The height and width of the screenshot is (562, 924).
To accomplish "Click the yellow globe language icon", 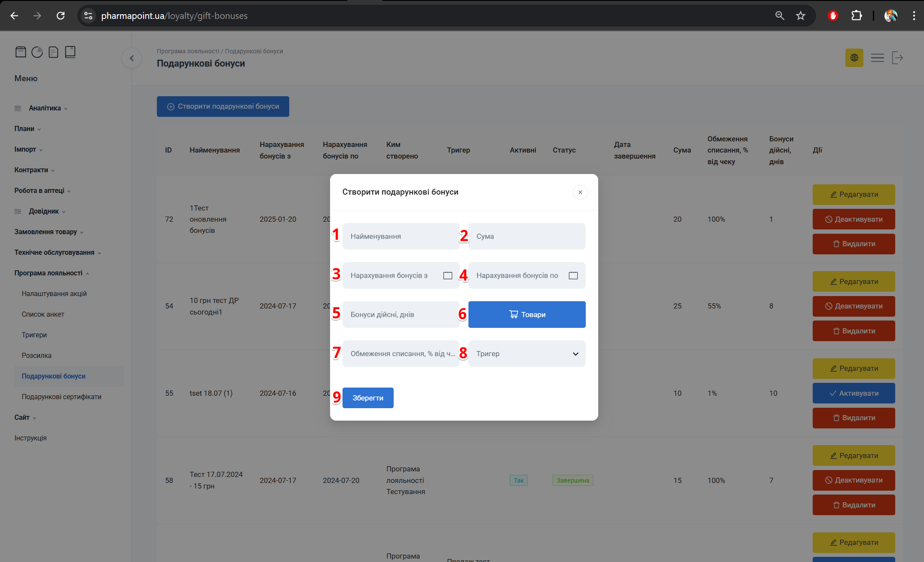I will (x=854, y=58).
